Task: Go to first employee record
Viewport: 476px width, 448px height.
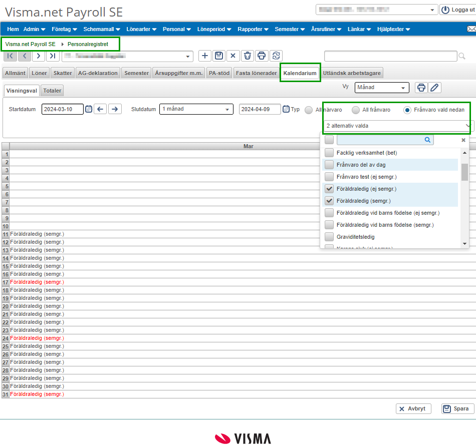Action: [10, 56]
